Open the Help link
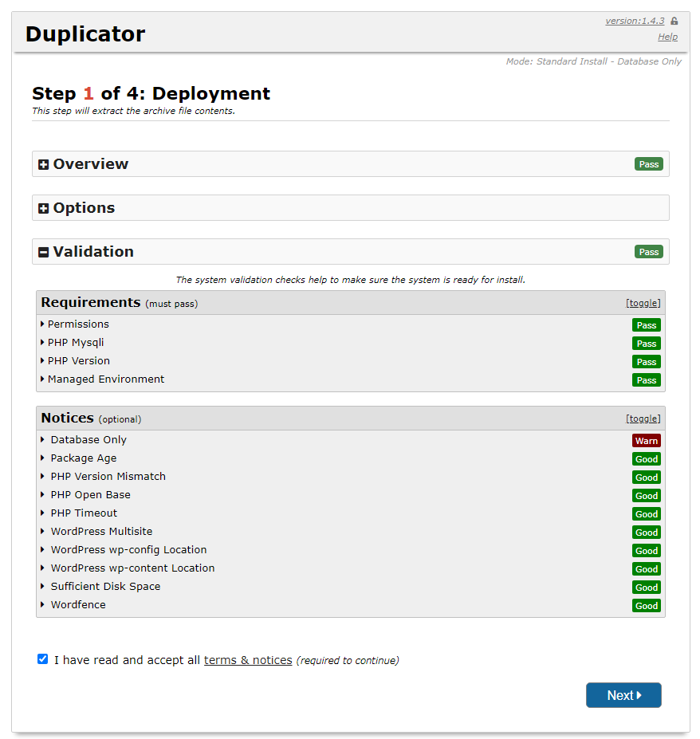Screen dimensions: 700x739 (x=667, y=37)
